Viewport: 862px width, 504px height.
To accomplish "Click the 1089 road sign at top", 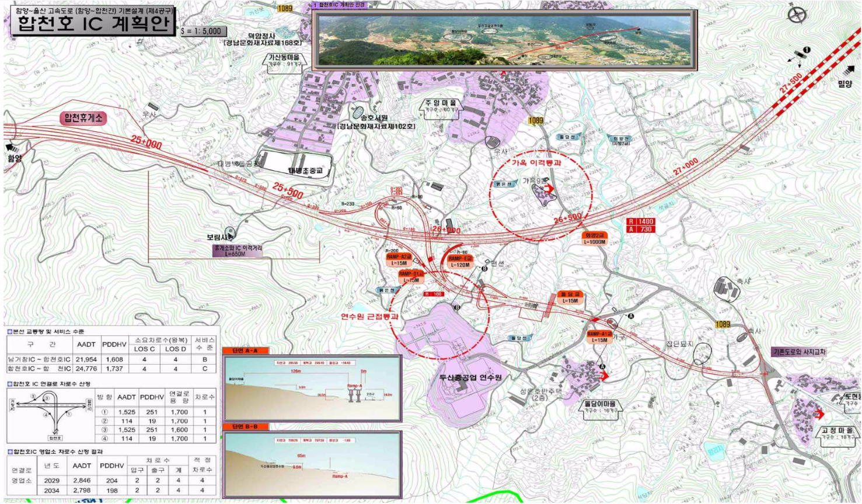I will click(x=285, y=8).
